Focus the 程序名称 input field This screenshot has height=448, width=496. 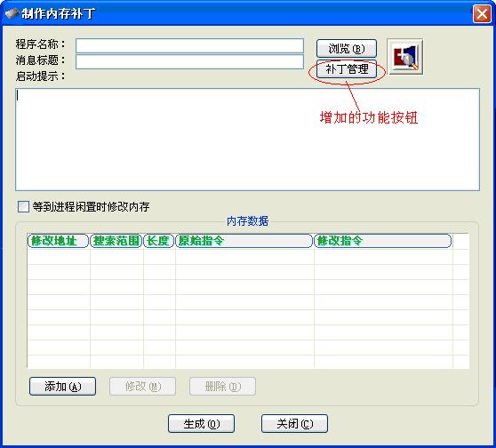[190, 45]
